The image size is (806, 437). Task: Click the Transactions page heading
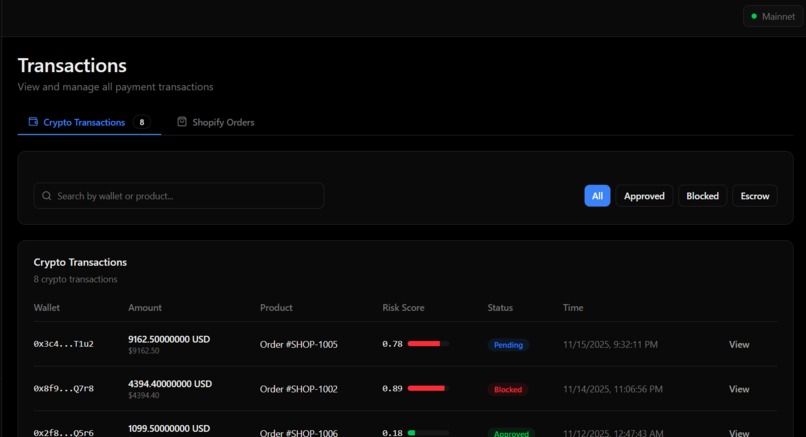pyautogui.click(x=72, y=66)
